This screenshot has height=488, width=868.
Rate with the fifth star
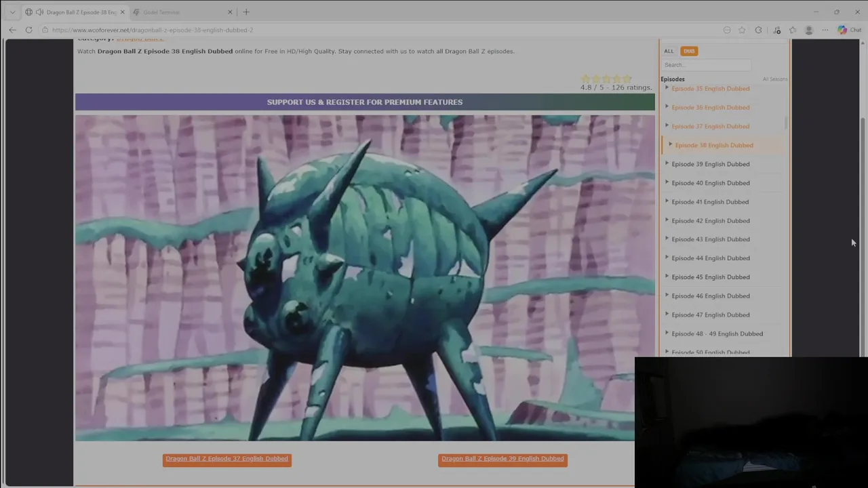click(x=627, y=79)
